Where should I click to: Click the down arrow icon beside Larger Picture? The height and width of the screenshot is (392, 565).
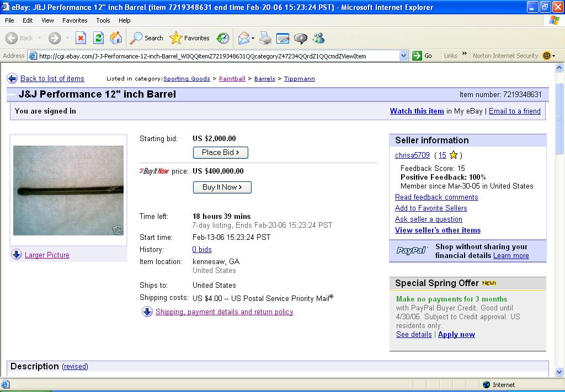17,255
